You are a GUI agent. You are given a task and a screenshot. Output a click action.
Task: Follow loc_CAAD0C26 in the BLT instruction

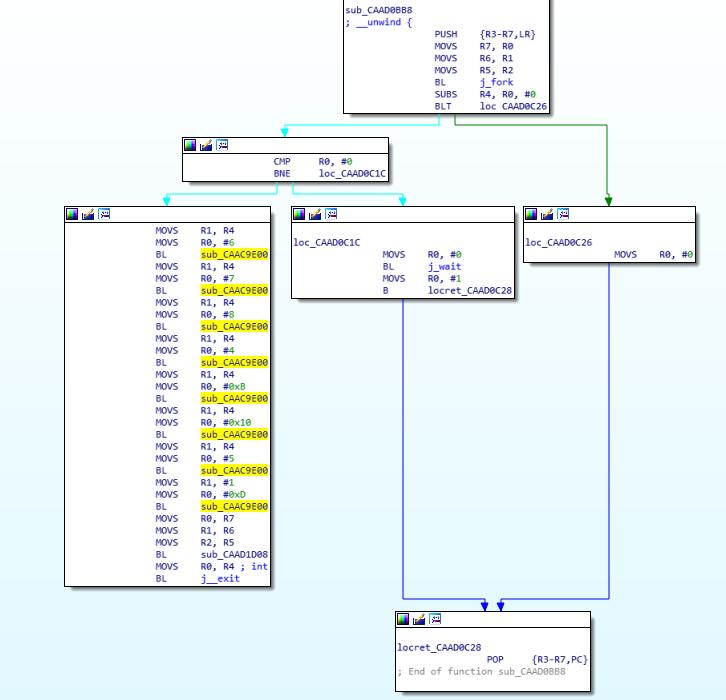[513, 106]
